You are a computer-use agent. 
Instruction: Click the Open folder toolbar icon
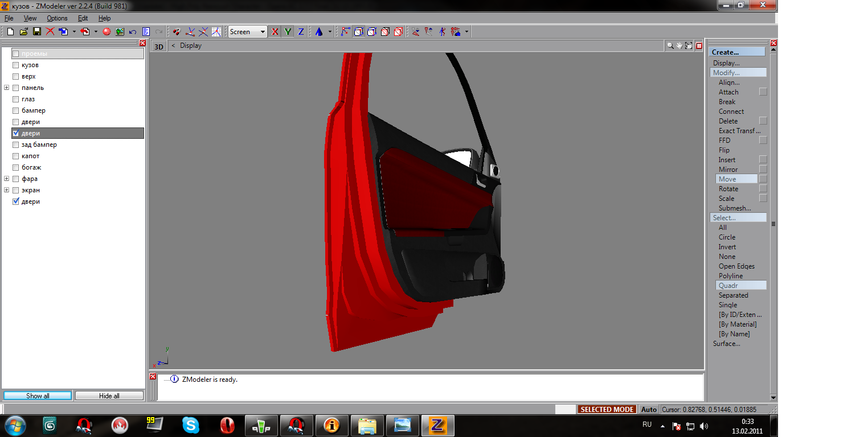pyautogui.click(x=23, y=32)
